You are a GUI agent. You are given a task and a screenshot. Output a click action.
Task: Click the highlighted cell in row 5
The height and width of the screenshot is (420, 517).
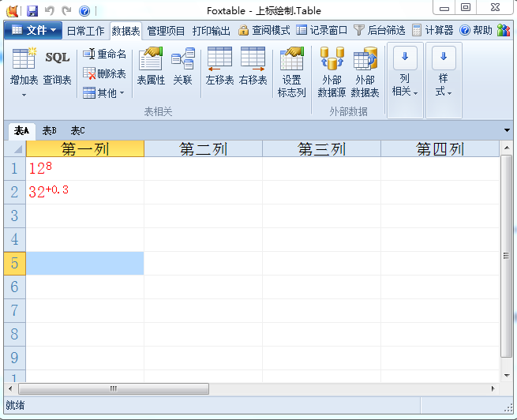pos(85,264)
